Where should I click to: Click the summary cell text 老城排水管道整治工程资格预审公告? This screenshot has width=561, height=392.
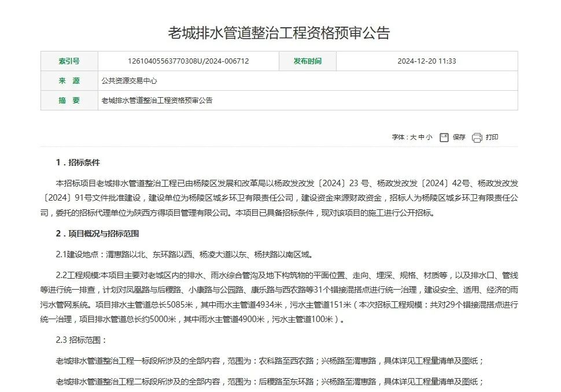157,101
